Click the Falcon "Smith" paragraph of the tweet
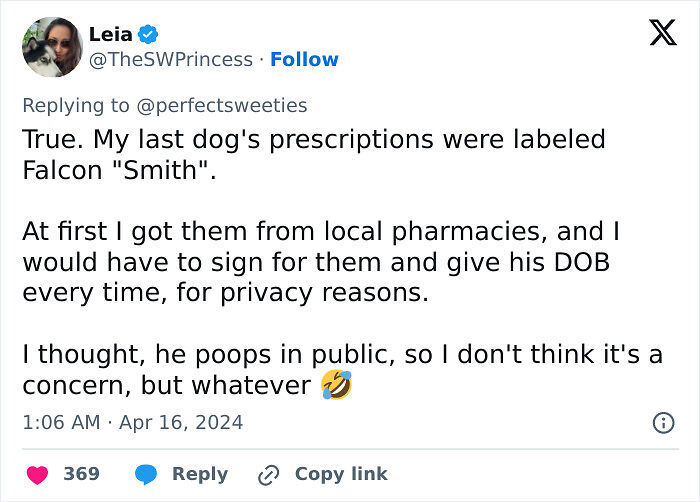Viewport: 700px width, 502px height. (313, 153)
